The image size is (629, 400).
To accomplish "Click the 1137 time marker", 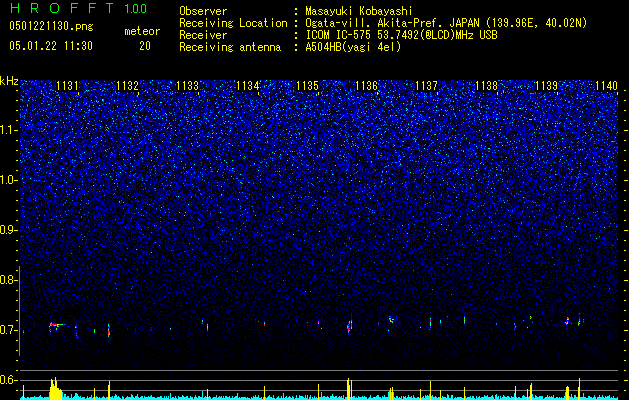I will tap(426, 86).
